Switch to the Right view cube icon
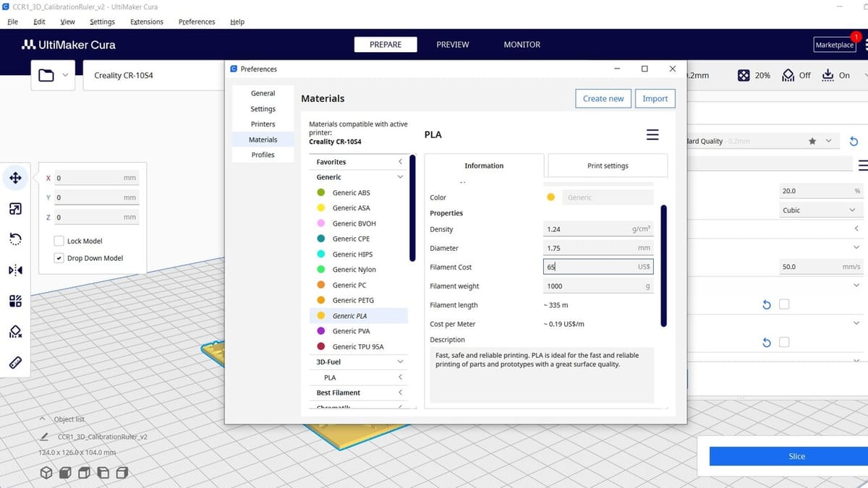 [x=122, y=473]
